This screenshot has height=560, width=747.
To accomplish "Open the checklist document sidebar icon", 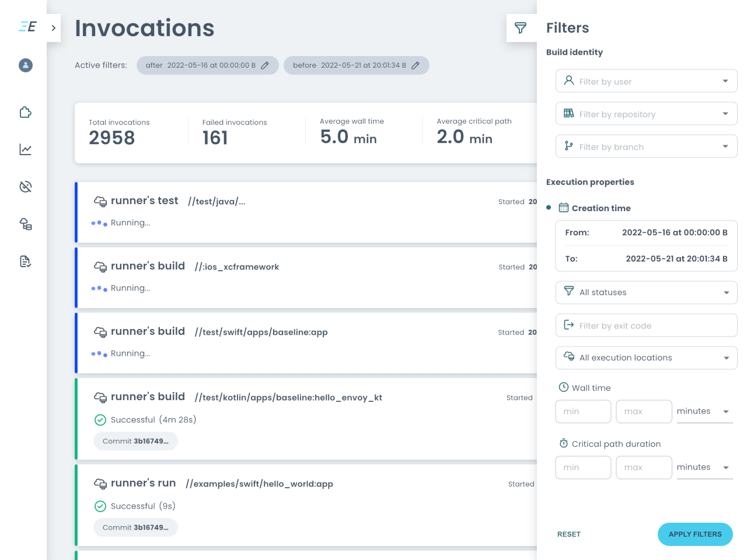I will (x=26, y=261).
